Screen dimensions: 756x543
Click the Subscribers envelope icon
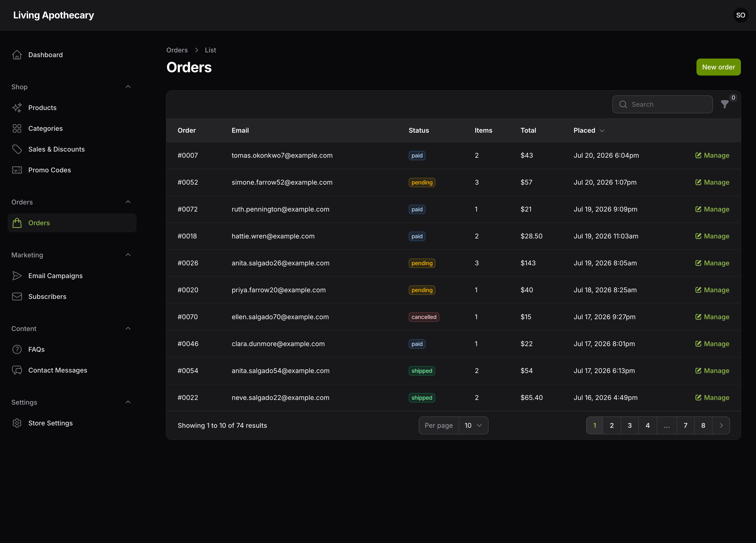17,297
